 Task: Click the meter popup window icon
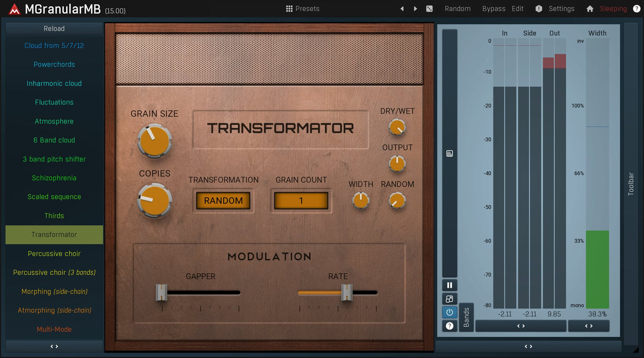(x=449, y=299)
